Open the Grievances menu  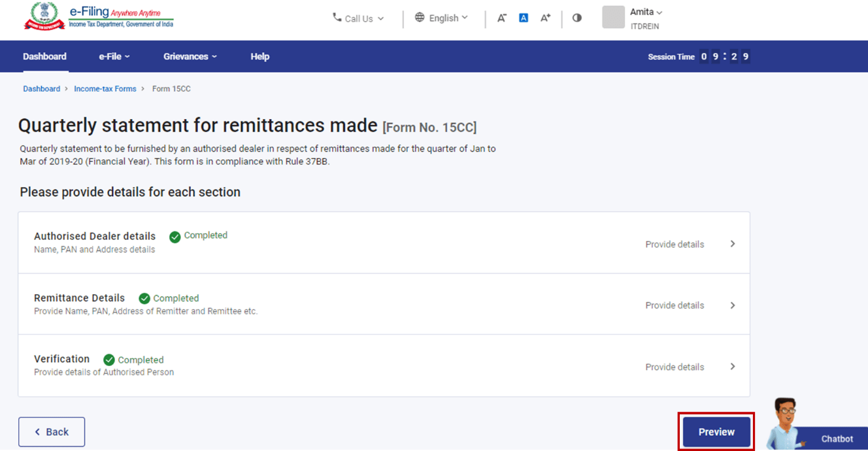click(190, 57)
